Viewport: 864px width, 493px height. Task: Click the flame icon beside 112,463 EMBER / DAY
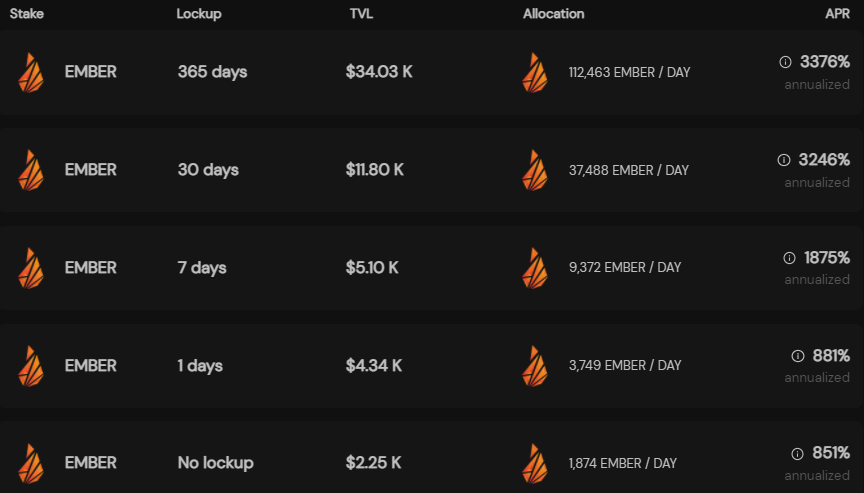click(x=535, y=72)
